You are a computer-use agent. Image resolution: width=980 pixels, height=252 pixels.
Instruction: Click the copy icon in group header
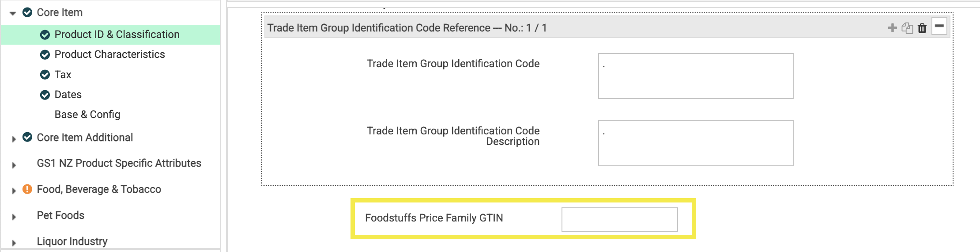pos(907,28)
